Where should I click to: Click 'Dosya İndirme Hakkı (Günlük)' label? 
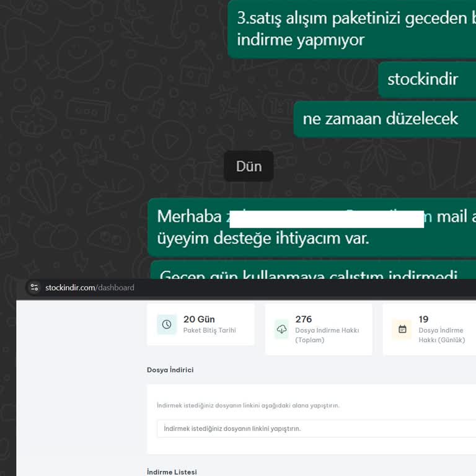click(x=442, y=335)
